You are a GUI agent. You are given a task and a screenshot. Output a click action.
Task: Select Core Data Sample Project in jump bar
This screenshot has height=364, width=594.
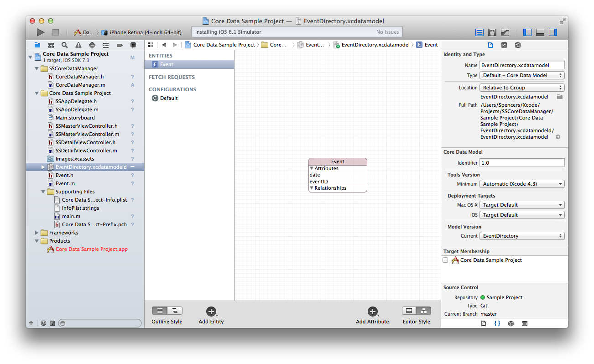point(220,45)
